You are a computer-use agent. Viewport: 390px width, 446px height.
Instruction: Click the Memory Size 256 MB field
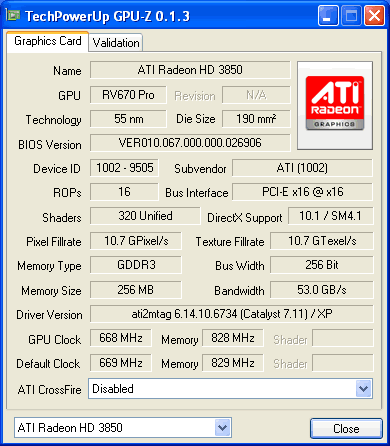(x=136, y=290)
